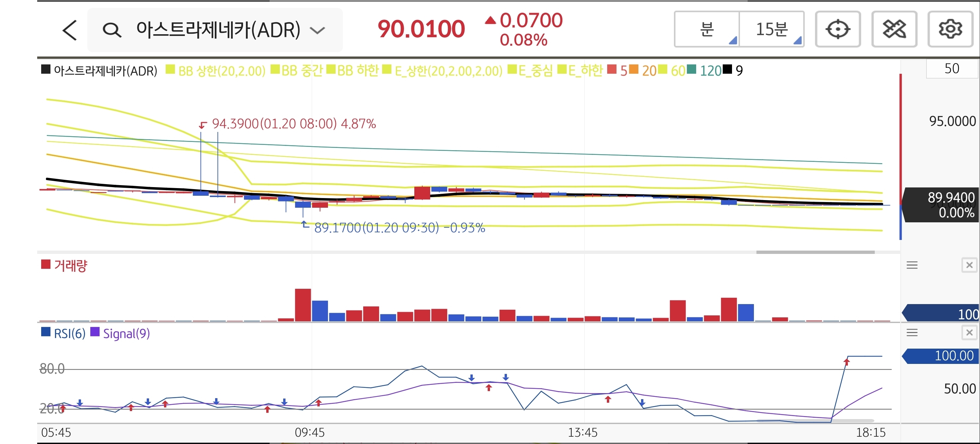Open the 분 chart period dropdown

point(707,29)
